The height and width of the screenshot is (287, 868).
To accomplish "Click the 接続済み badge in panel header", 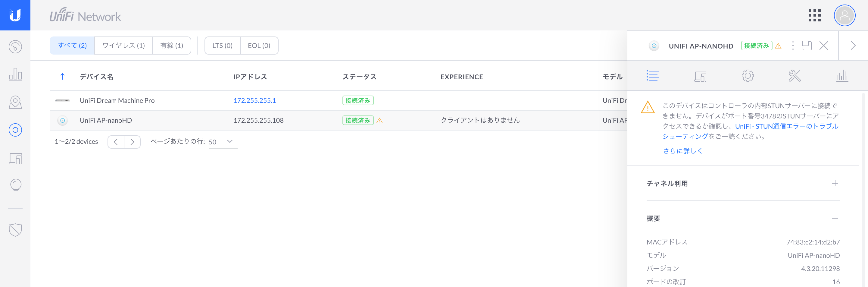I will 757,46.
